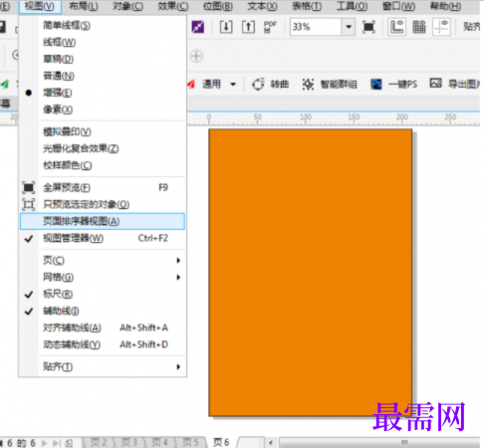Click the export up-arrow toolbar icon
The image size is (484, 448).
pos(248,27)
